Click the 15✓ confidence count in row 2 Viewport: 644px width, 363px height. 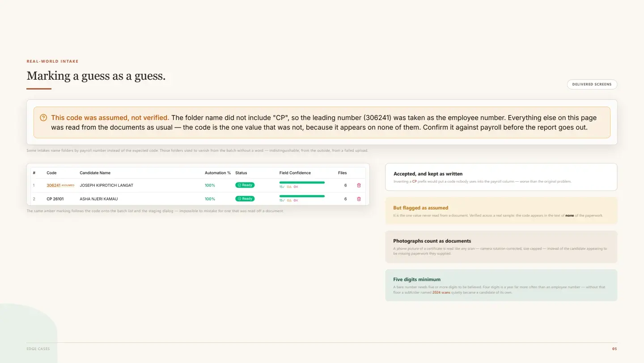[x=282, y=201]
